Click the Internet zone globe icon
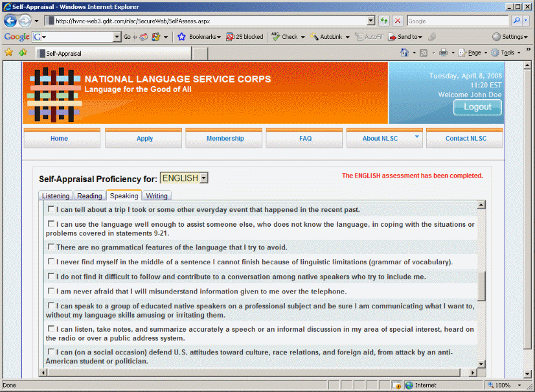Screen dimensions: 535x392 409,385
